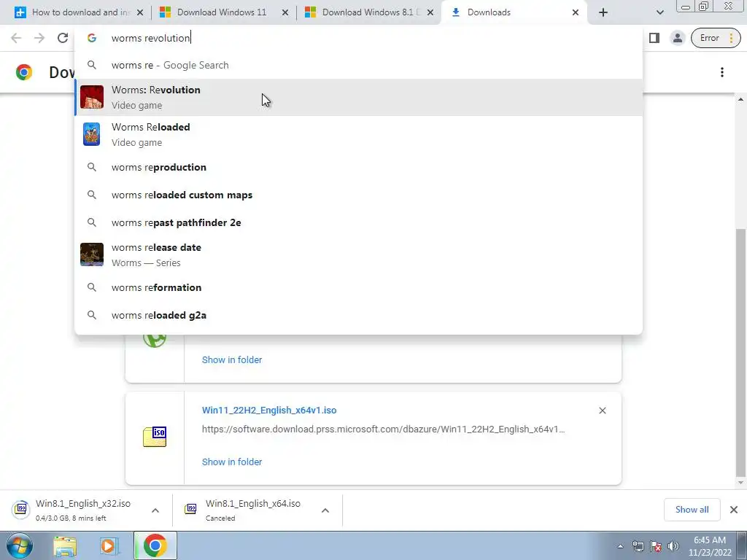Click the Chrome logo on Downloads page
747x560 pixels.
tap(24, 72)
